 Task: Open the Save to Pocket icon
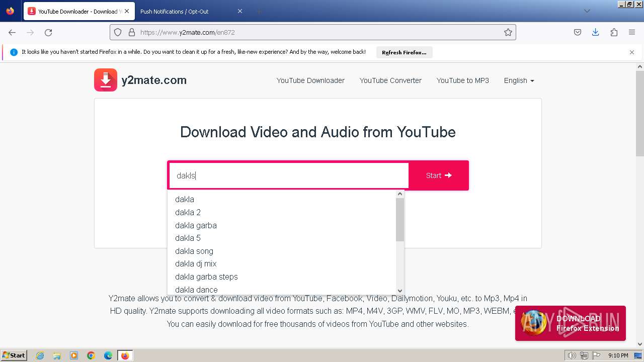coord(578,32)
